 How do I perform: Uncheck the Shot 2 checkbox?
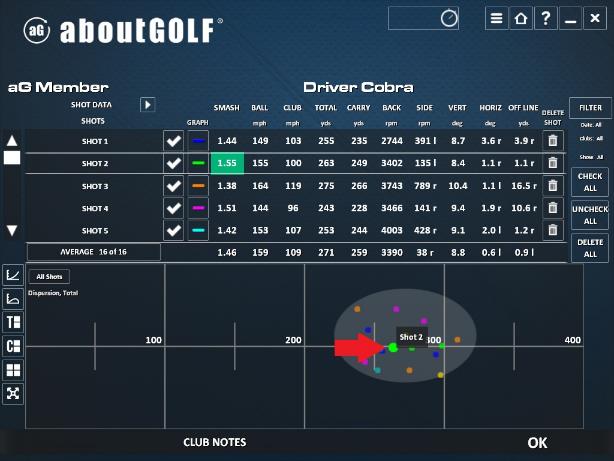coord(173,163)
